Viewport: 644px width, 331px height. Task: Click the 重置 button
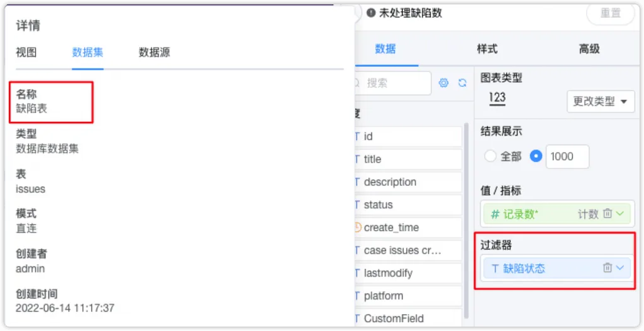tap(610, 13)
